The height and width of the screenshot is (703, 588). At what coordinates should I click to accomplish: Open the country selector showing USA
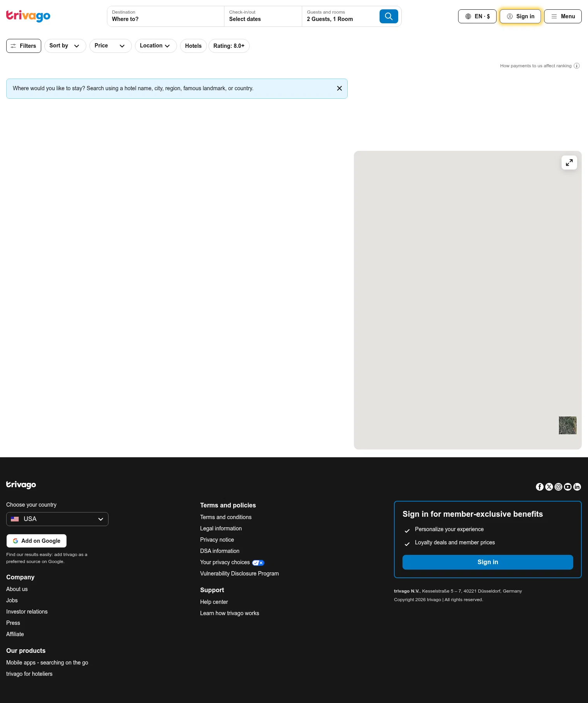[x=57, y=519]
